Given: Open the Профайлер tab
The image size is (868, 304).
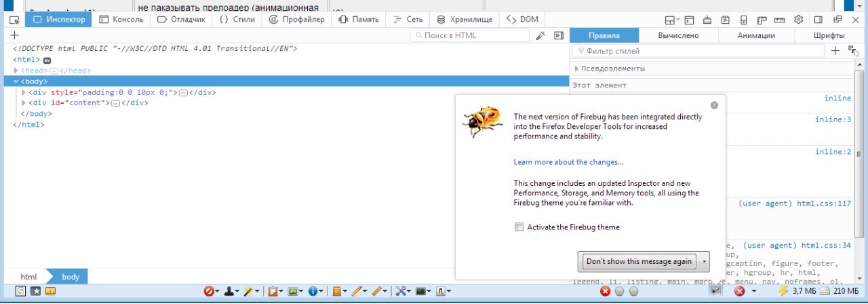Looking at the screenshot, I should (x=297, y=20).
